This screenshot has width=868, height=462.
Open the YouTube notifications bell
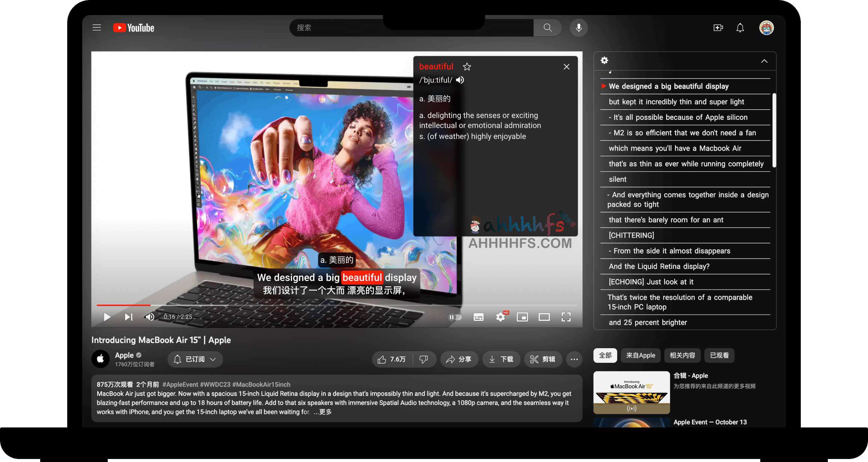(x=740, y=28)
